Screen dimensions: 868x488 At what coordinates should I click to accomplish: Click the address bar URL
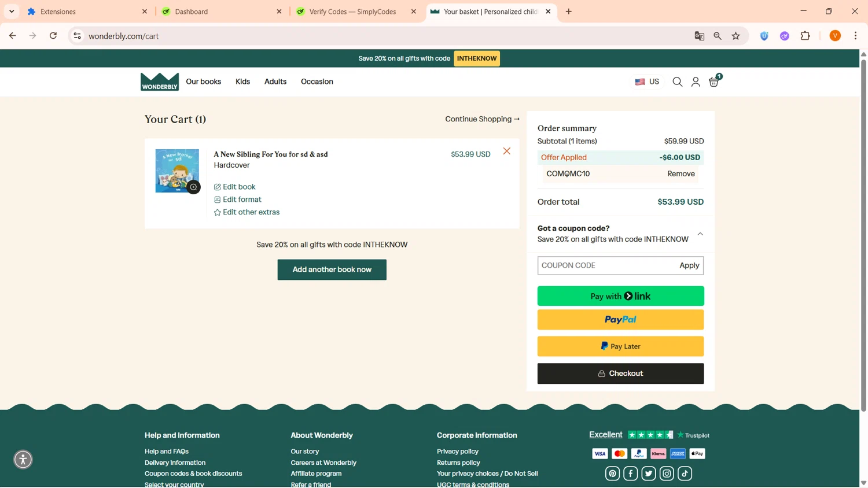click(x=124, y=36)
